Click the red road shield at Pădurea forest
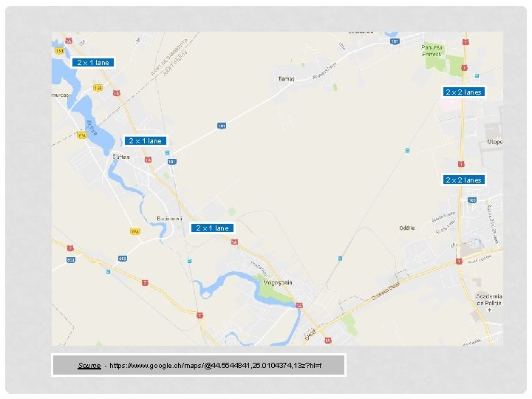532x399 pixels. click(464, 68)
